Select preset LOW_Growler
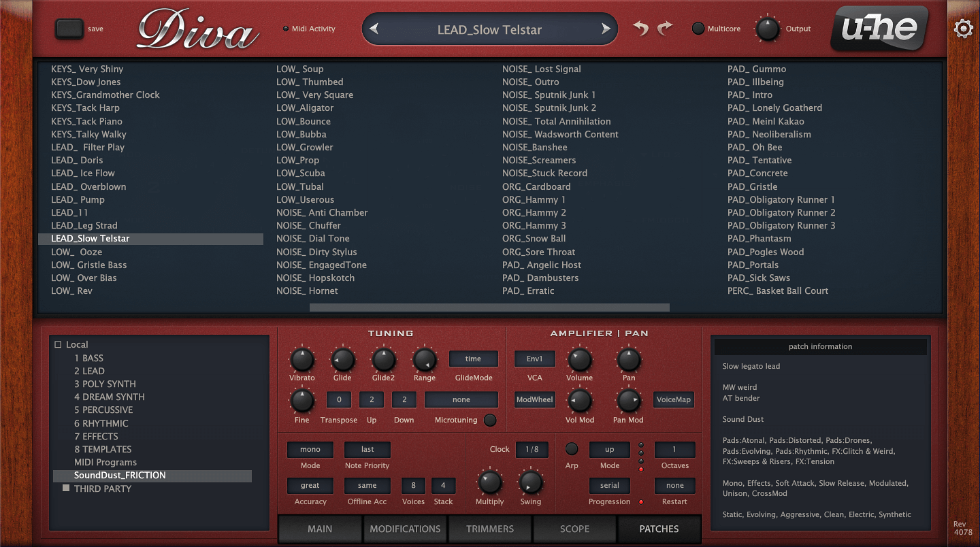This screenshot has width=980, height=547. (305, 147)
